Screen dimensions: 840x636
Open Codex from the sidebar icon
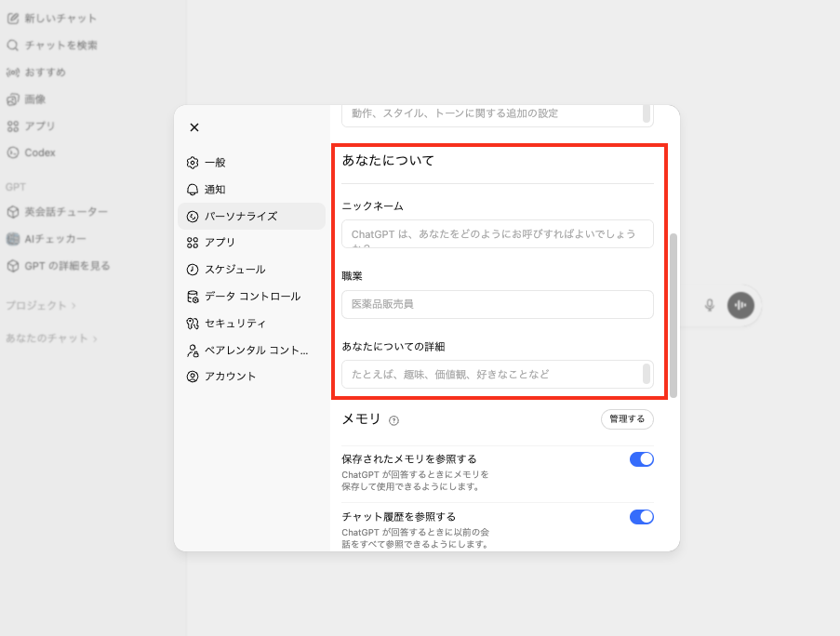(x=13, y=152)
